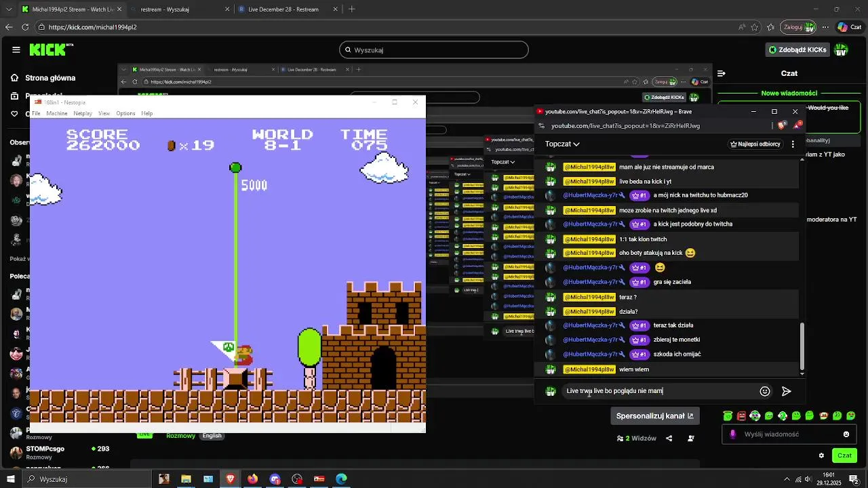Click message 'oho boty atakują na kick'
The image size is (868, 488).
pos(650,253)
